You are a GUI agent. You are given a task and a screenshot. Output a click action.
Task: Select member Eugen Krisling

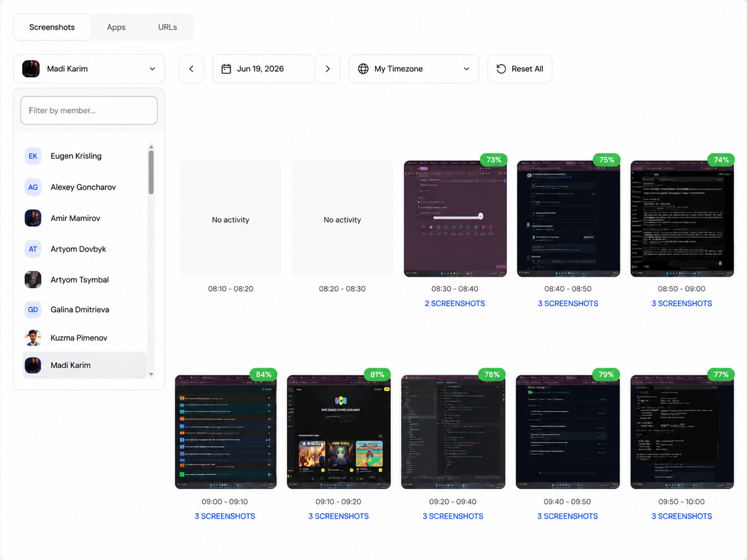click(x=85, y=156)
